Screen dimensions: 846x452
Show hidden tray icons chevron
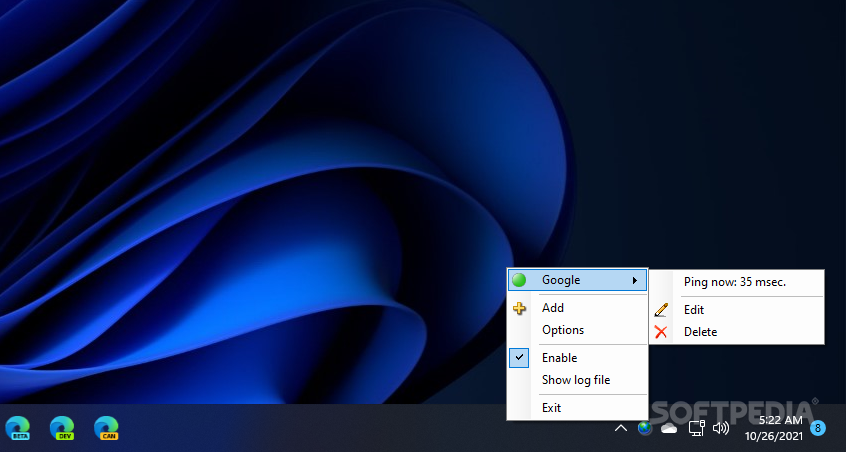(621, 428)
